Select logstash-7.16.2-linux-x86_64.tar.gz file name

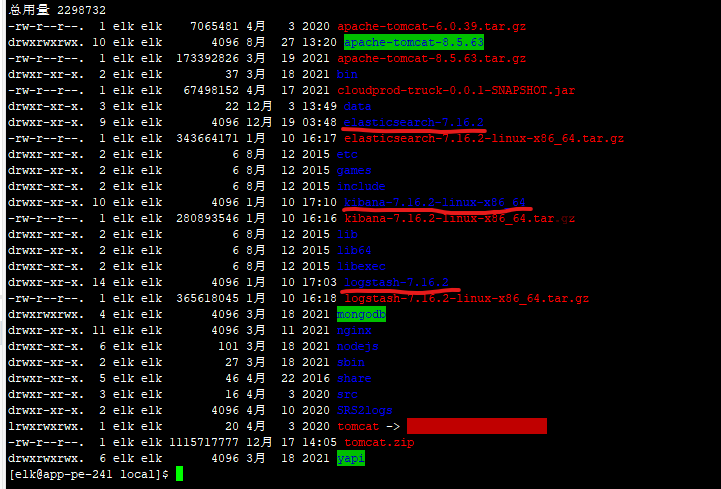467,299
